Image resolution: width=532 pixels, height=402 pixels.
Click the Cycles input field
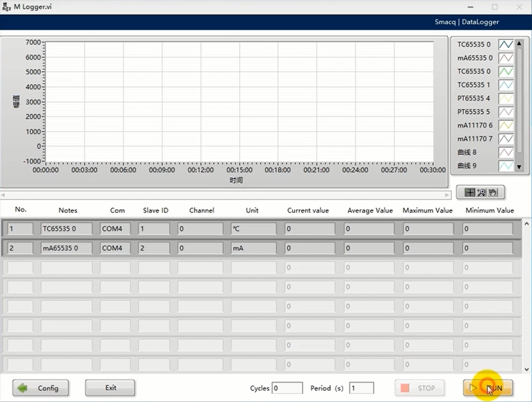pos(287,388)
